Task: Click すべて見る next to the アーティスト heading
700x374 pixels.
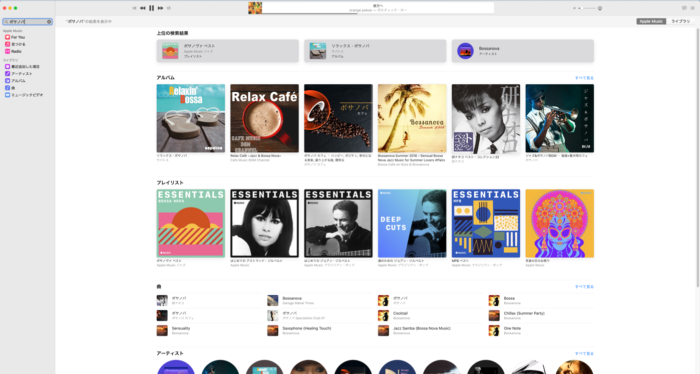Action: point(584,353)
